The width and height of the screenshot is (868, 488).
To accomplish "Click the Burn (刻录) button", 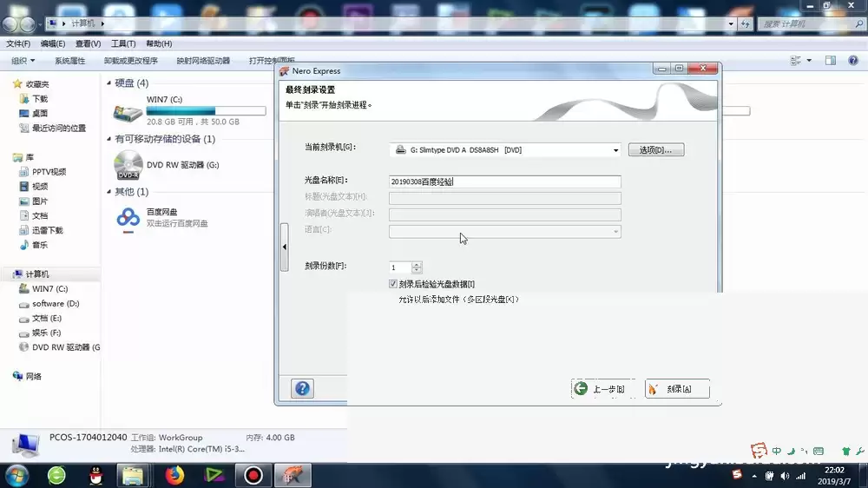I will coord(677,389).
